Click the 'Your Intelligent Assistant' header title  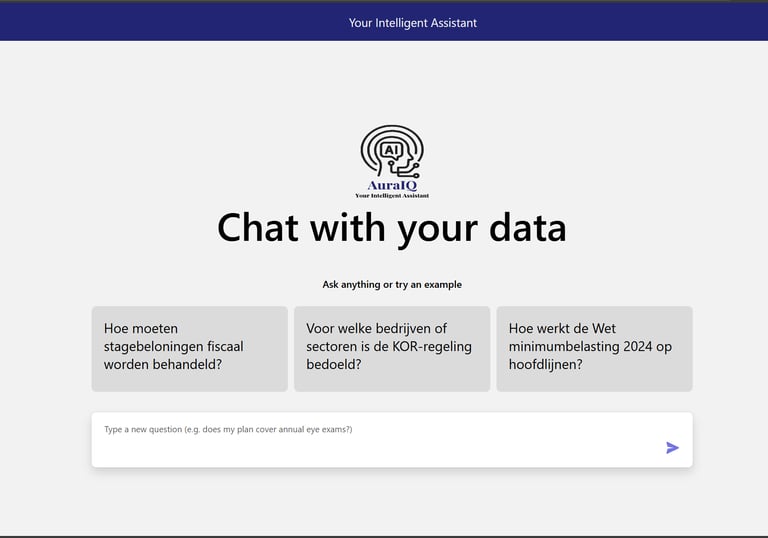pos(412,22)
